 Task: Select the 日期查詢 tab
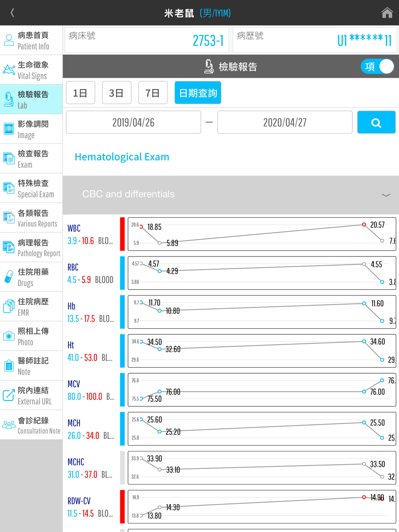pyautogui.click(x=198, y=93)
